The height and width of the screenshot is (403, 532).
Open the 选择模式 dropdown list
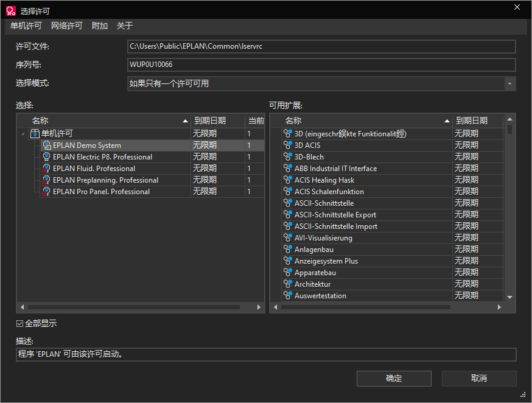(x=509, y=83)
